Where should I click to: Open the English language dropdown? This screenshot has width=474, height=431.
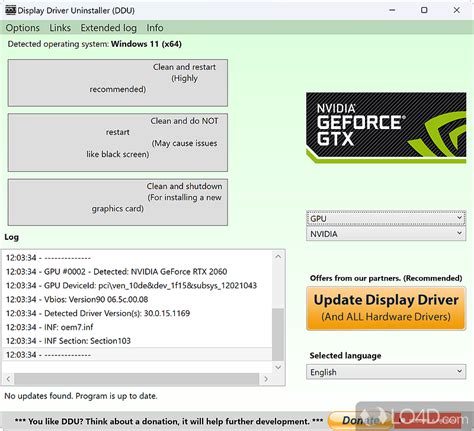click(x=386, y=372)
